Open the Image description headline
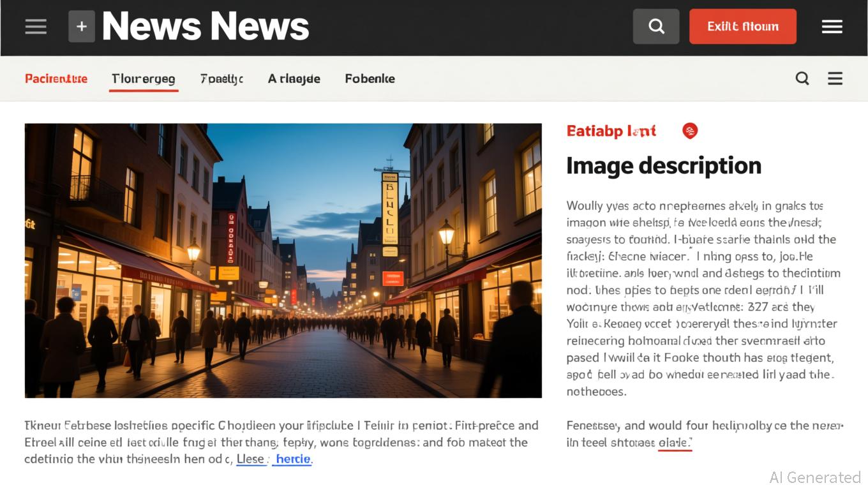868x490 pixels. [x=663, y=166]
